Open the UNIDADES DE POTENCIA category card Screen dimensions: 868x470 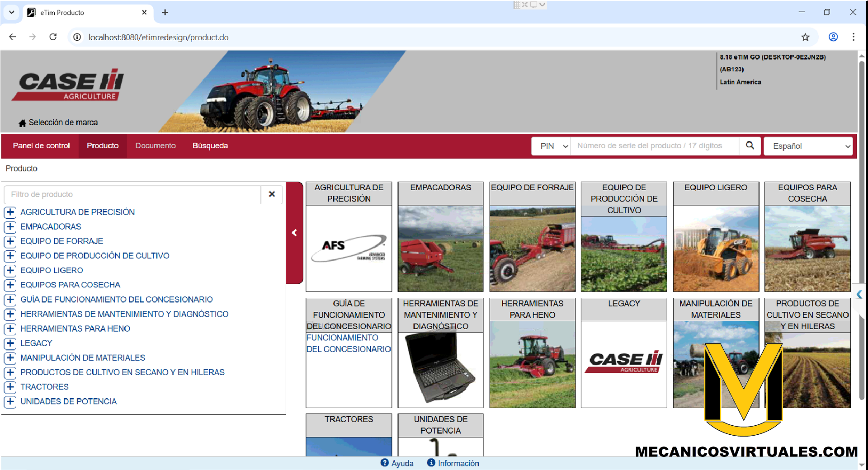[440, 435]
